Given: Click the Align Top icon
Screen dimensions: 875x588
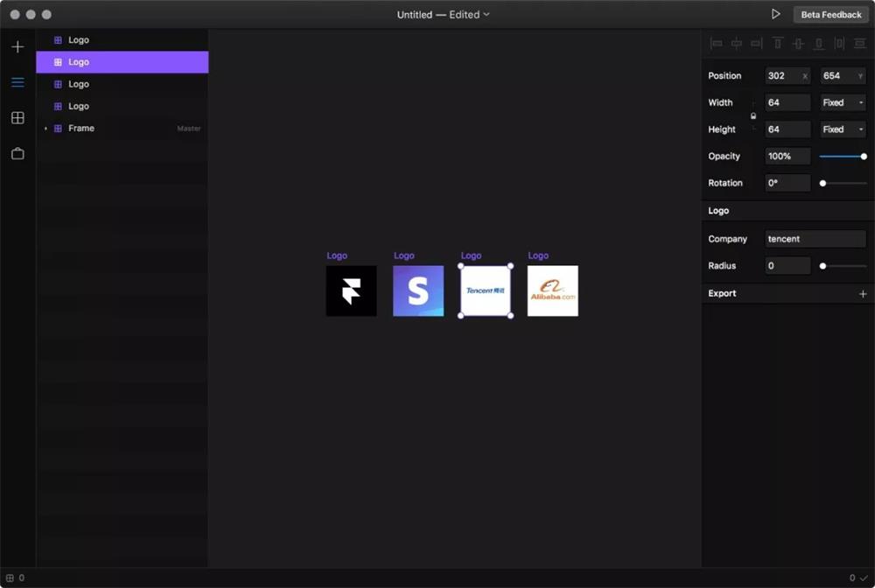Looking at the screenshot, I should coord(777,43).
